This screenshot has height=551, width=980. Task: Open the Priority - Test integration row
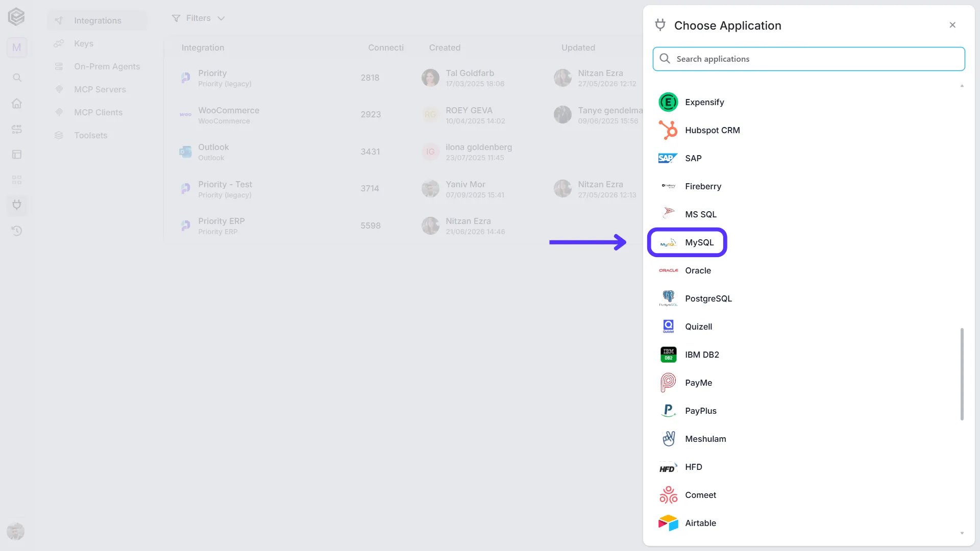pyautogui.click(x=403, y=189)
